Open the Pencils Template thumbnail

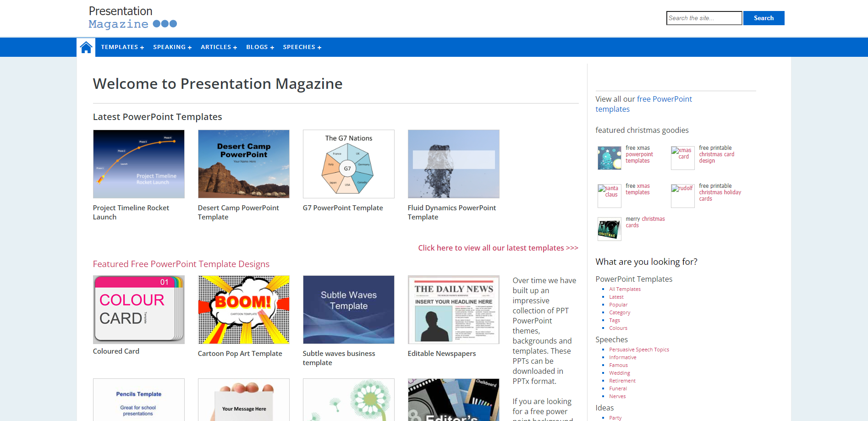click(139, 399)
